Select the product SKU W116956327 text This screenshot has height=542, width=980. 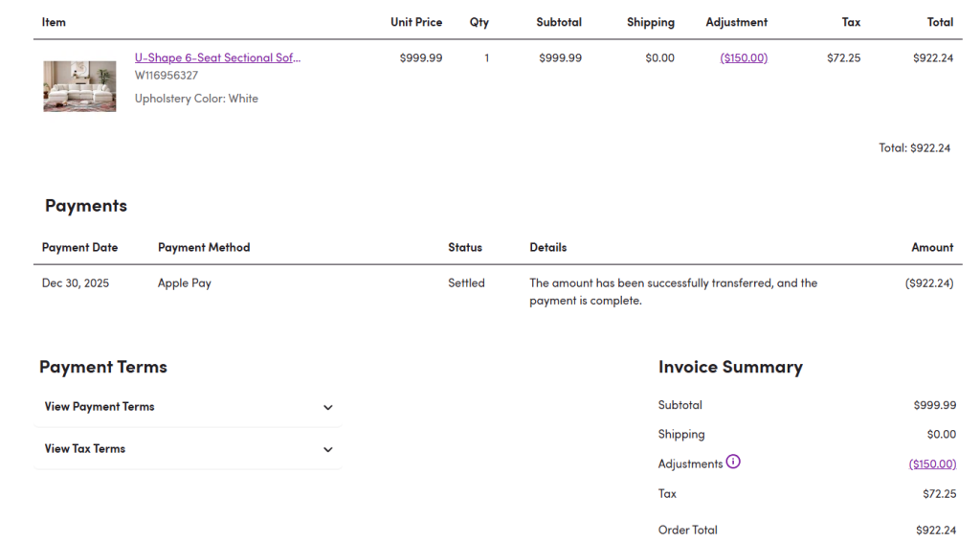coord(167,76)
